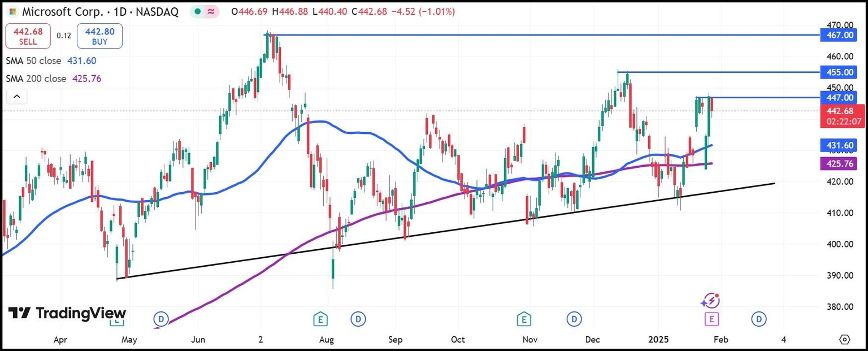Screen dimensions: 868x351
Task: Select the blue horizontal line at 455
Action: pyautogui.click(x=718, y=72)
